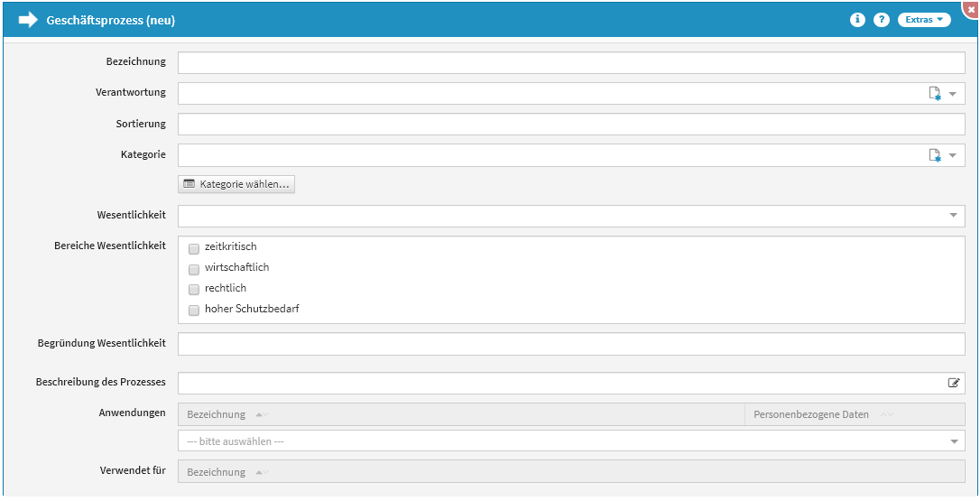The image size is (980, 501).
Task: Click the Verwendet für Bezeichnung column header
Action: (571, 472)
